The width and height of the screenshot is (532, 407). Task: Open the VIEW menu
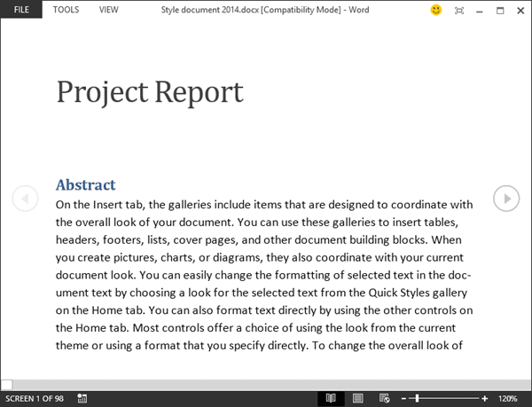[x=108, y=10]
